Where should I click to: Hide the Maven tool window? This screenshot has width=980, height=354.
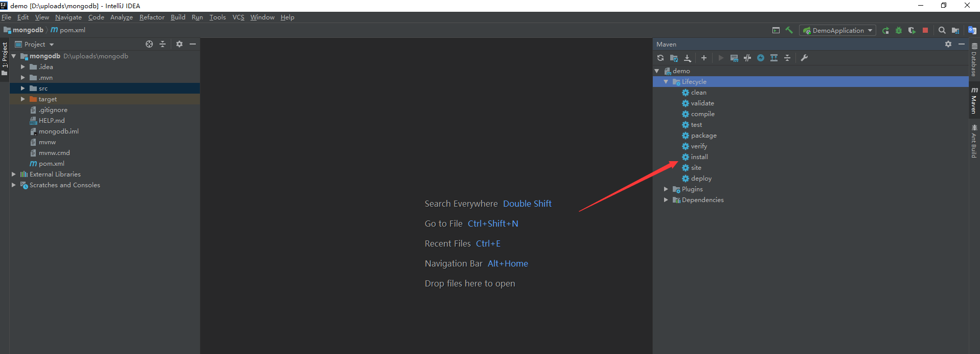962,44
